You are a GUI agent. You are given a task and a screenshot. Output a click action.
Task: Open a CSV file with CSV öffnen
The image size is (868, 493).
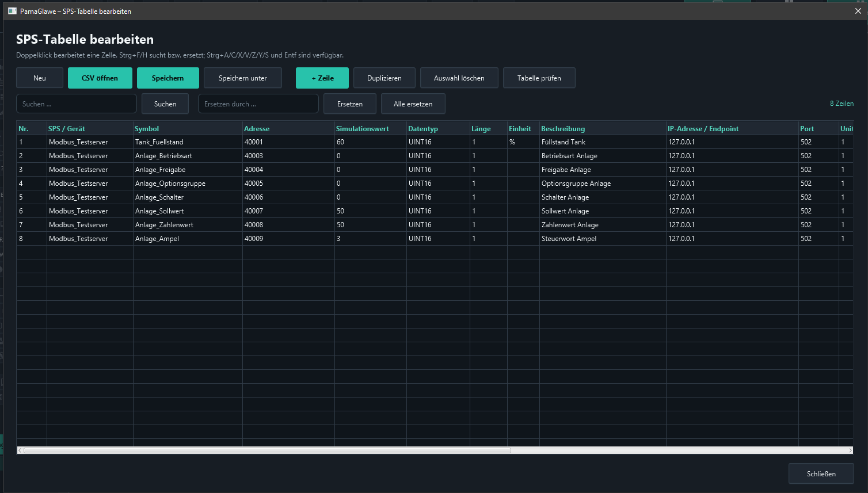(x=100, y=78)
